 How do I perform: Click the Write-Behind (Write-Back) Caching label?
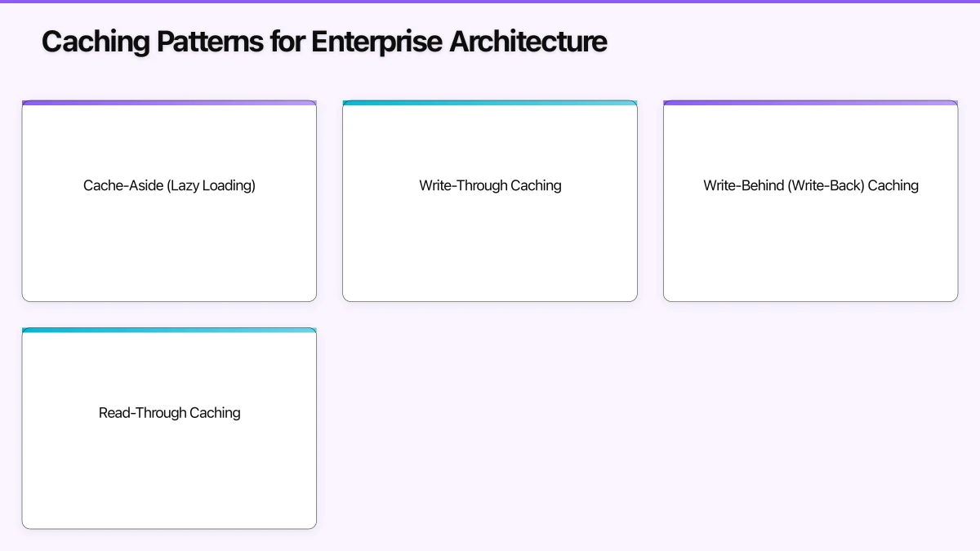810,185
